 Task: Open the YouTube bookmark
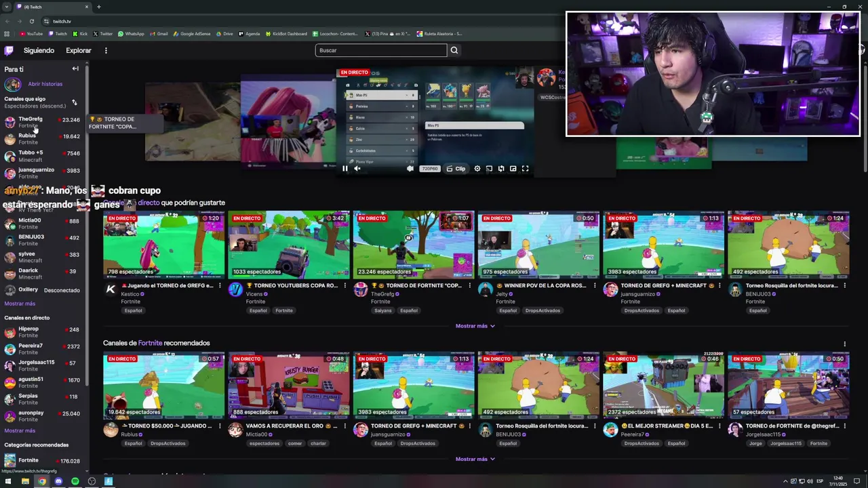coord(31,34)
